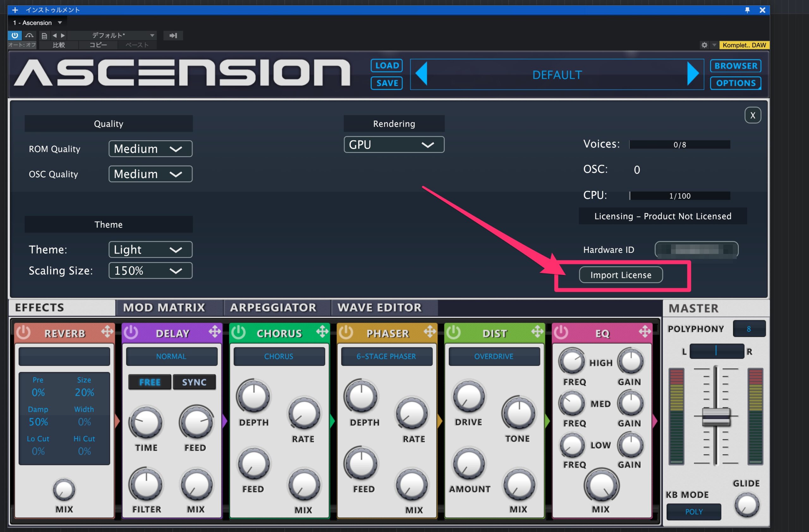Screen dimensions: 809x532
Task: Open the ROM Quality dropdown
Action: coord(150,149)
